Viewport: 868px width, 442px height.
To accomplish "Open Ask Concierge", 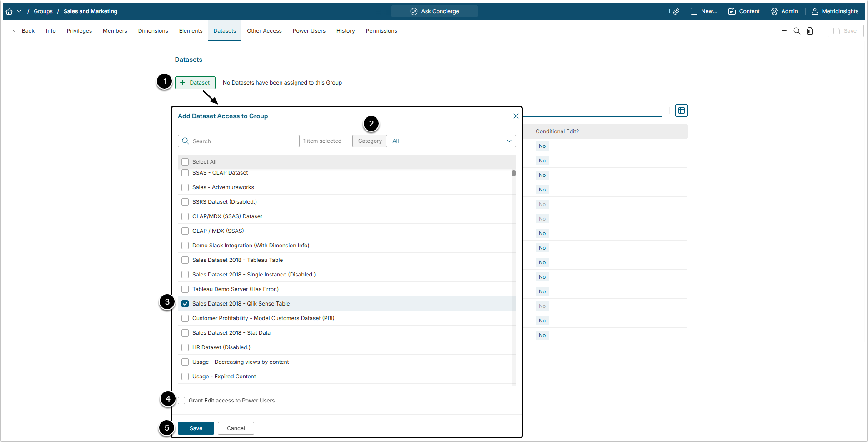I will click(434, 11).
